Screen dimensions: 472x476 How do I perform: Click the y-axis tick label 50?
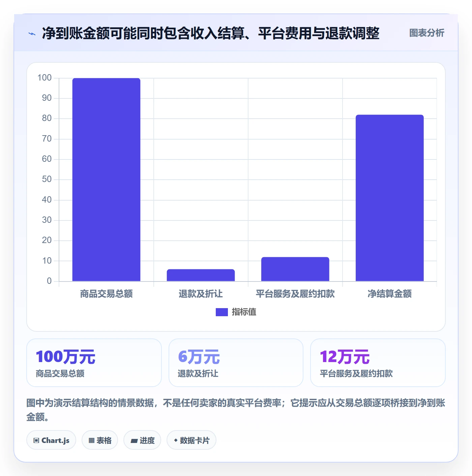click(x=47, y=179)
